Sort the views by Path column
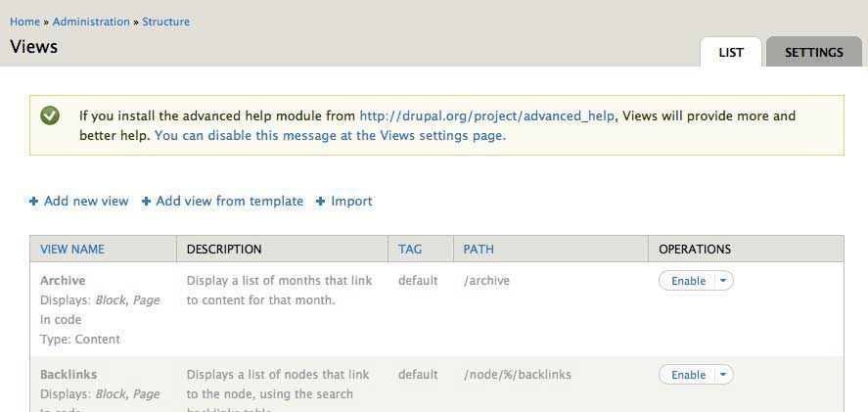Screen dimensions: 868x412 pos(479,250)
